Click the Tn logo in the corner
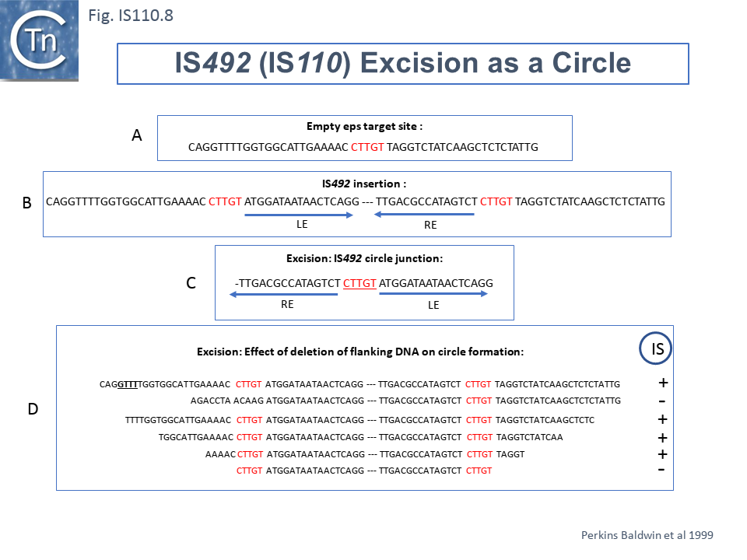 [39, 40]
